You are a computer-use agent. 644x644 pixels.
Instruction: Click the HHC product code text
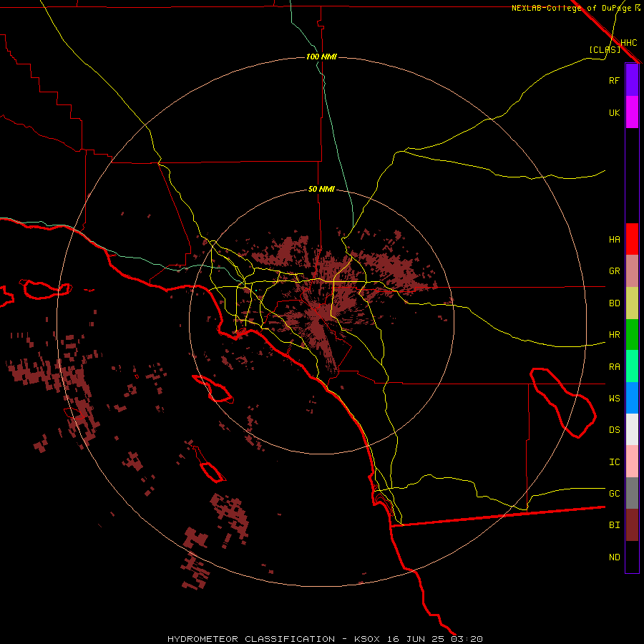[629, 43]
